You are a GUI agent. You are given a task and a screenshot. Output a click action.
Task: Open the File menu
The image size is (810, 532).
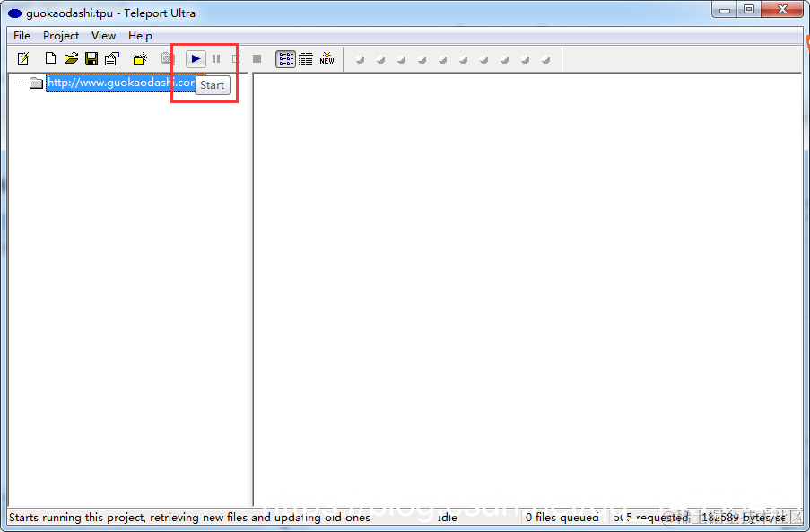click(x=22, y=36)
